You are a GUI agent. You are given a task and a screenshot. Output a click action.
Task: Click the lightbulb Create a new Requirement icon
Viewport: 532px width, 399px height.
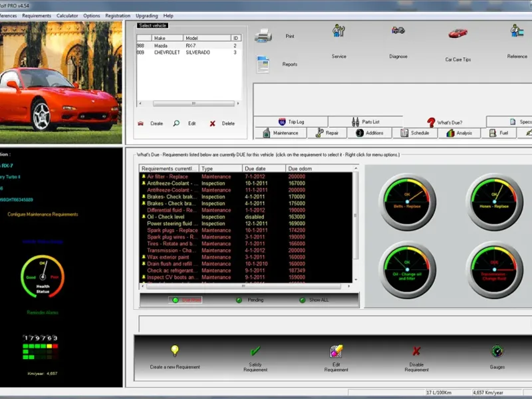pyautogui.click(x=175, y=351)
